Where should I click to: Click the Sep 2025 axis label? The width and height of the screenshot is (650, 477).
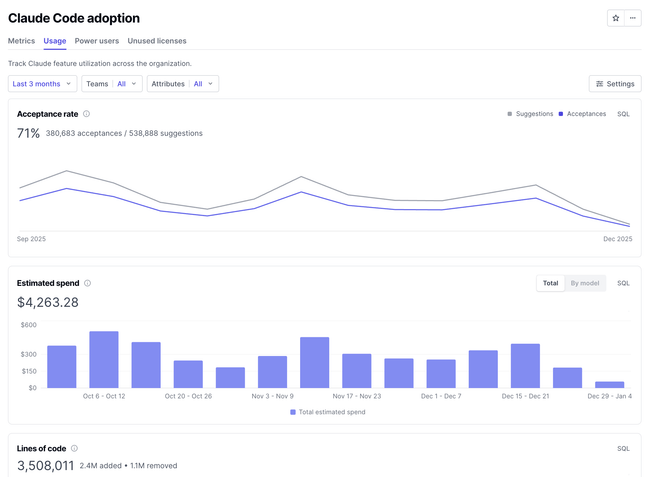(31, 239)
